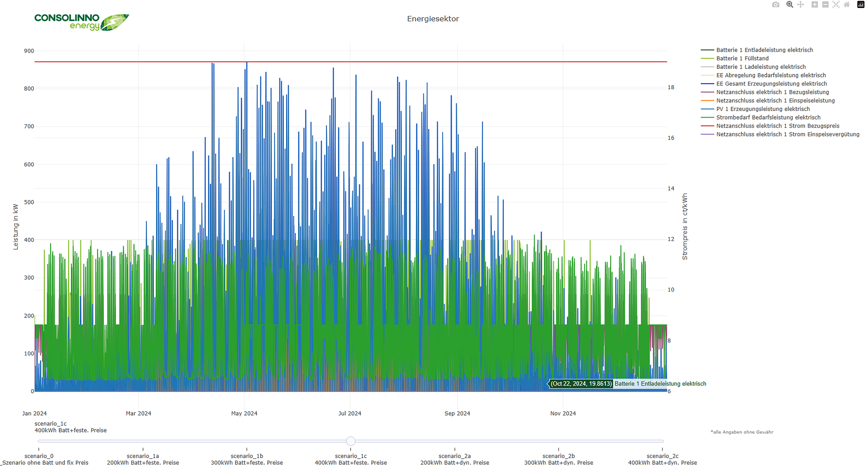This screenshot has height=470, width=868.
Task: Toggle Netzanschluss elektrisch 1 Einspeiseleistung entry
Action: [x=768, y=101]
